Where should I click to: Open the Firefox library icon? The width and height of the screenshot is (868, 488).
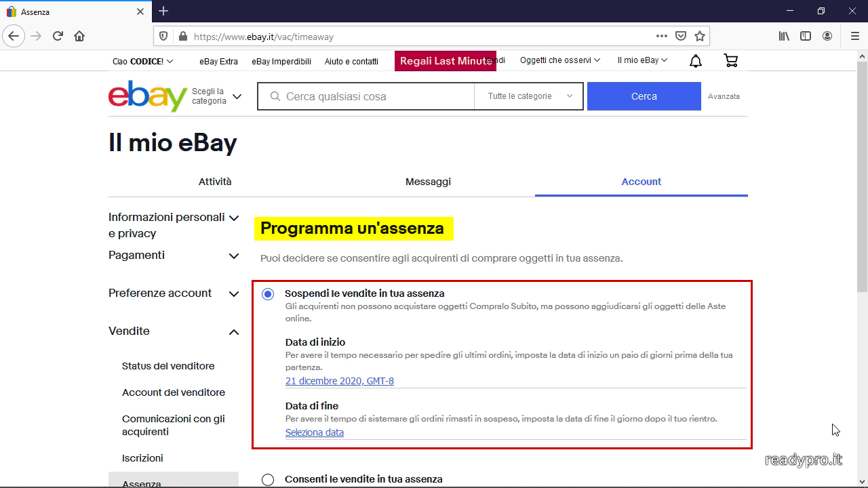click(x=784, y=36)
